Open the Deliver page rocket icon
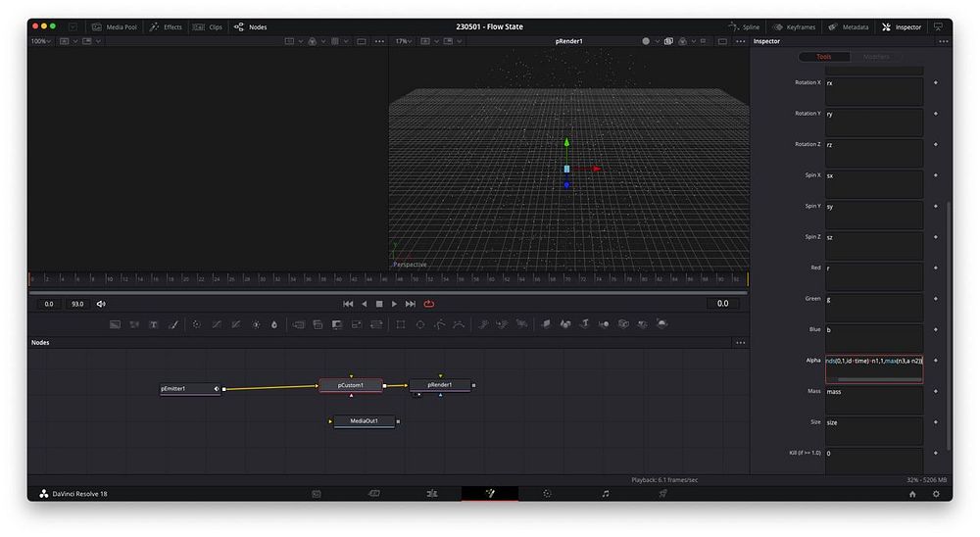This screenshot has height=537, width=980. [x=662, y=494]
